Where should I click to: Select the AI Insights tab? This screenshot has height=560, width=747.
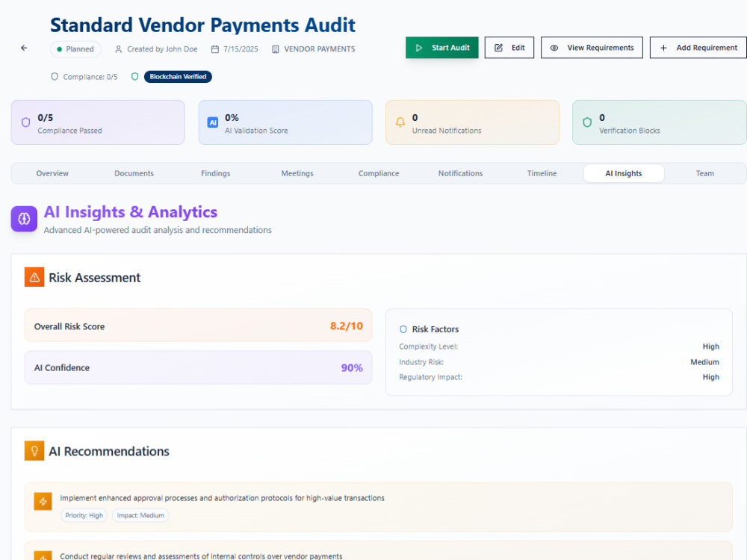[624, 173]
